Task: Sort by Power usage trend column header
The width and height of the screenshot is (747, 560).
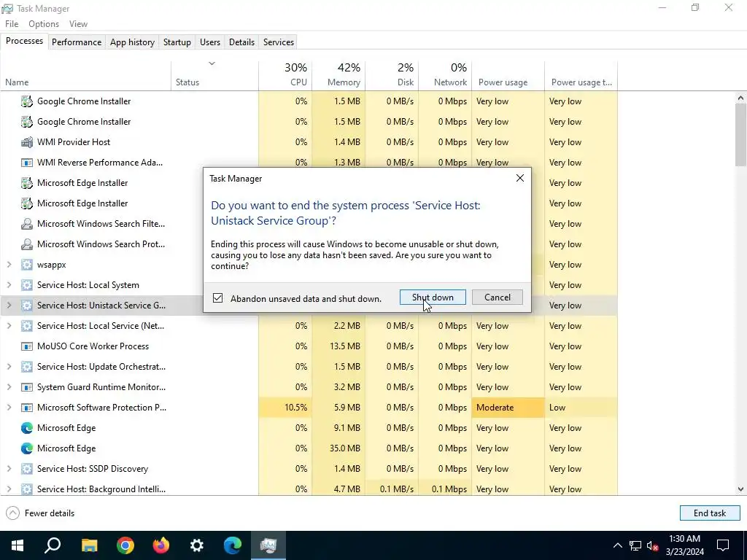Action: (x=581, y=75)
